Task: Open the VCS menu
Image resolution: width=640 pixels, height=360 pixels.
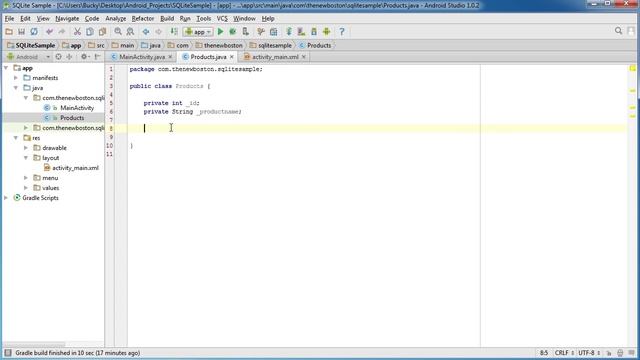Action: pos(222,18)
